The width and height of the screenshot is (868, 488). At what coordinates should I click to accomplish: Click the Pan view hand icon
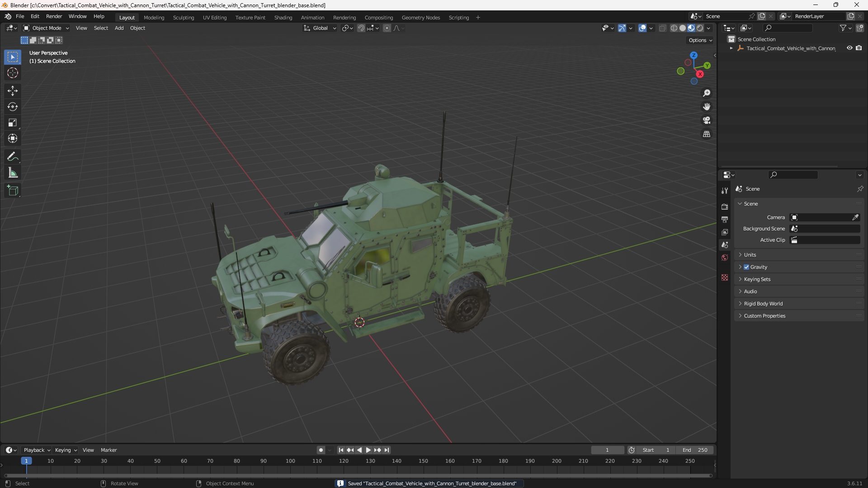[707, 107]
